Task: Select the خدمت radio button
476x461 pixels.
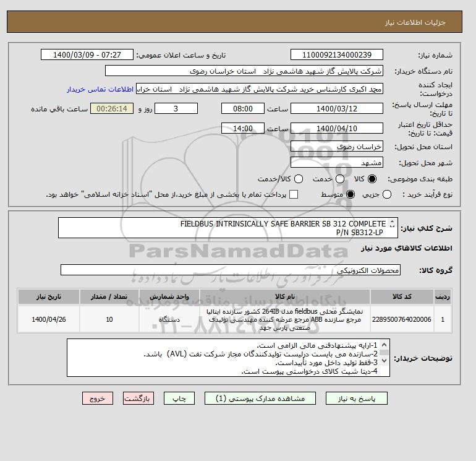Action: pos(340,179)
